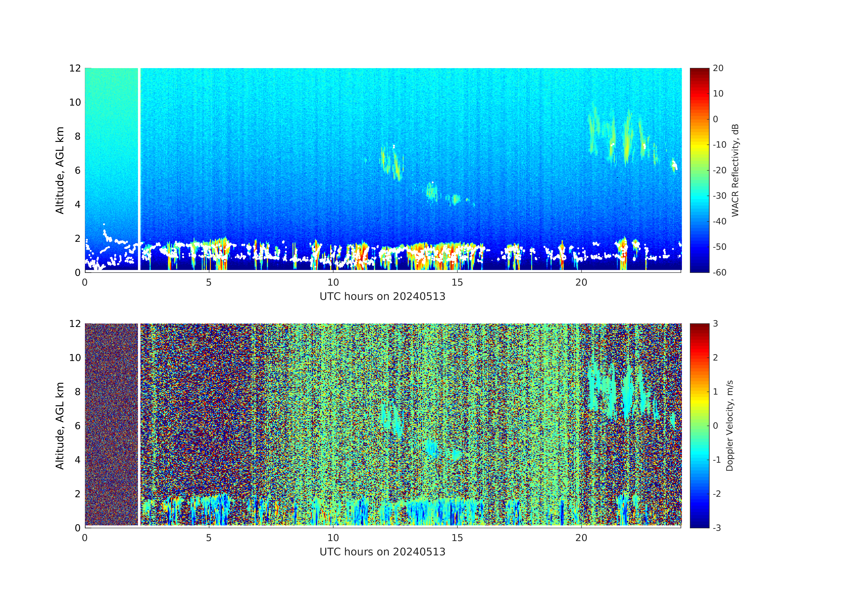Click the Doppler Velocity, m/s label

coord(729,425)
